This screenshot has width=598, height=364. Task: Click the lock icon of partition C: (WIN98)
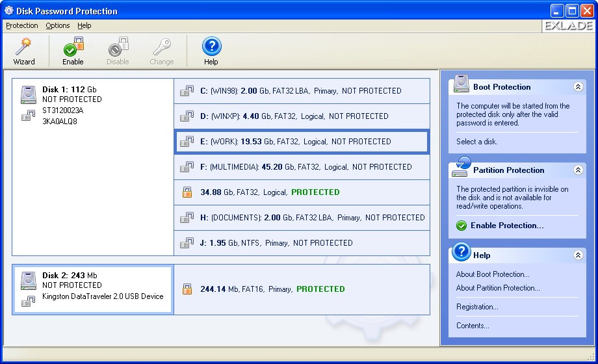coord(187,91)
